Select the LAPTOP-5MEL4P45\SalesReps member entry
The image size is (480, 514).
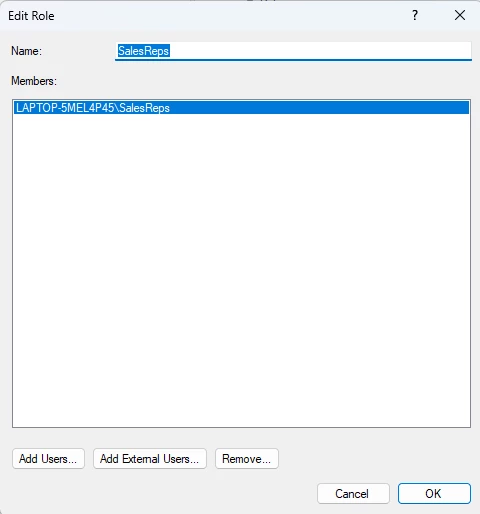(x=241, y=108)
